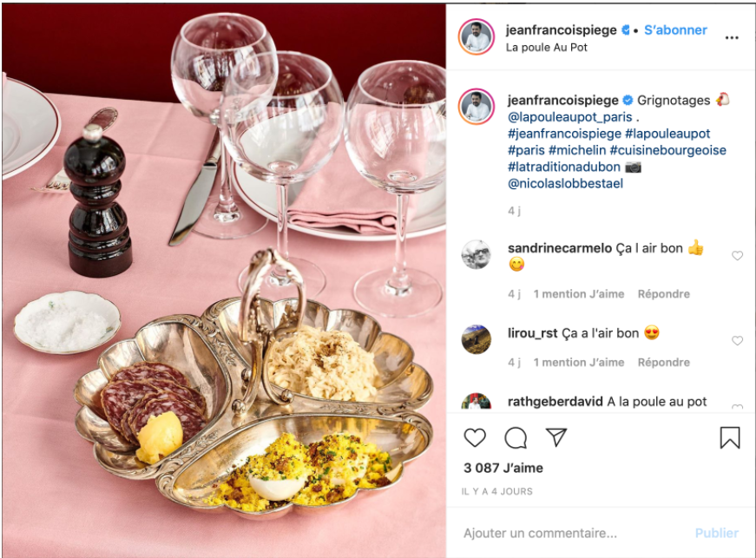Viewport: 756px width, 558px height.
Task: Open the La poule Au Pot location
Action: [x=546, y=47]
